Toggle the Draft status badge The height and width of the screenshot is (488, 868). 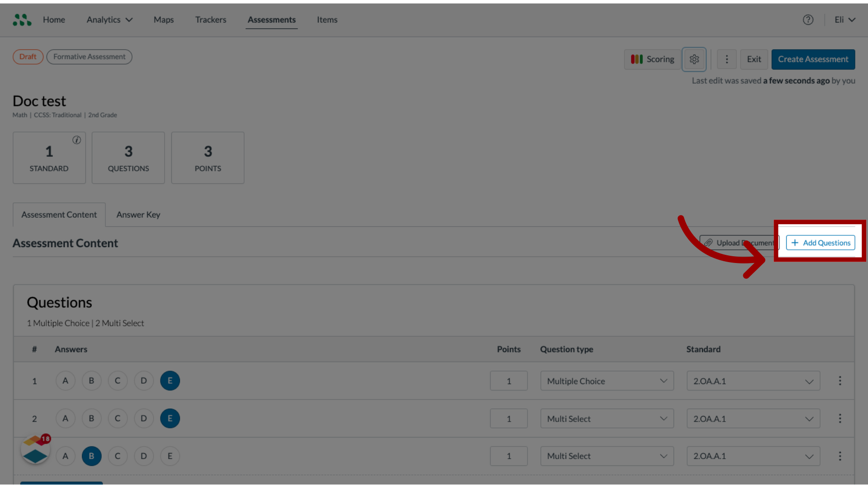pos(28,56)
